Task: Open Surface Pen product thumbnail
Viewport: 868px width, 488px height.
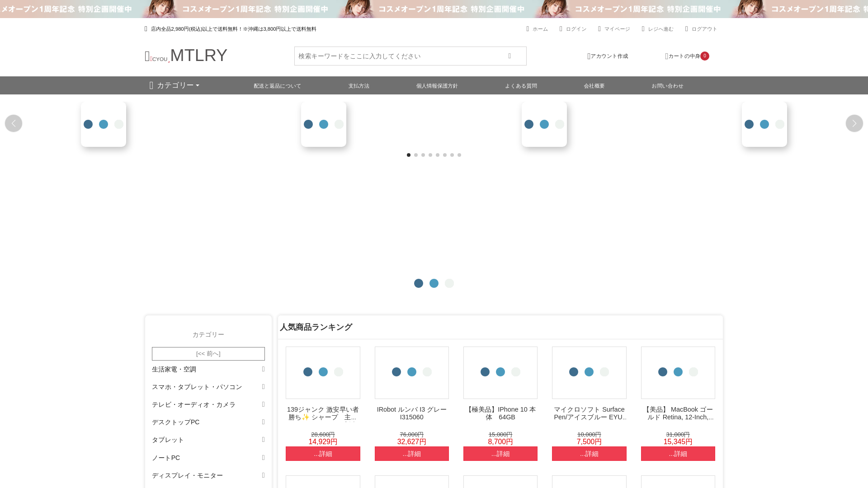Action: click(589, 373)
